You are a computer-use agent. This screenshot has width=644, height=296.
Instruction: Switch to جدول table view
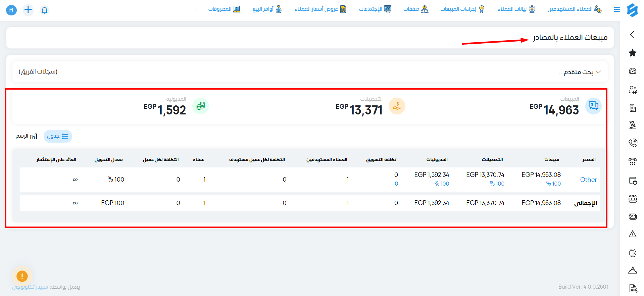coord(58,136)
